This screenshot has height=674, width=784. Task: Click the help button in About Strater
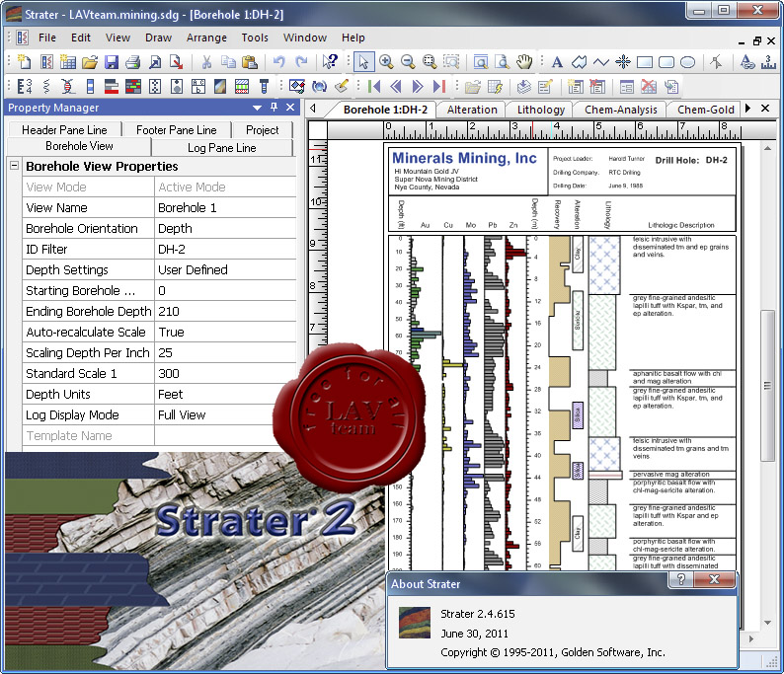pos(681,579)
